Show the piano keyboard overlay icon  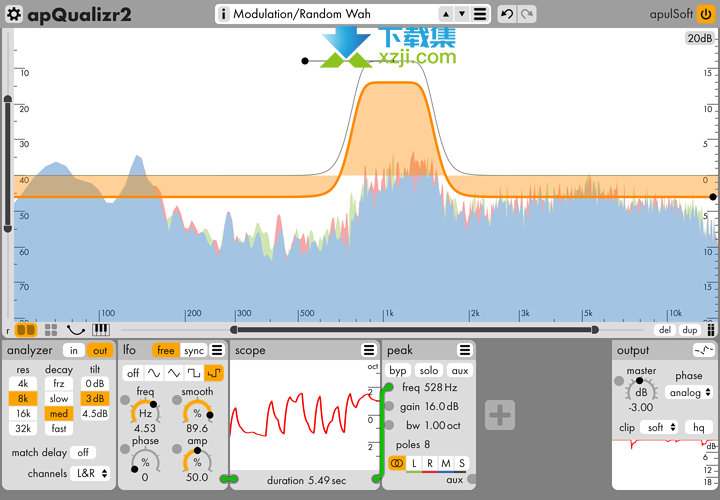click(x=101, y=329)
